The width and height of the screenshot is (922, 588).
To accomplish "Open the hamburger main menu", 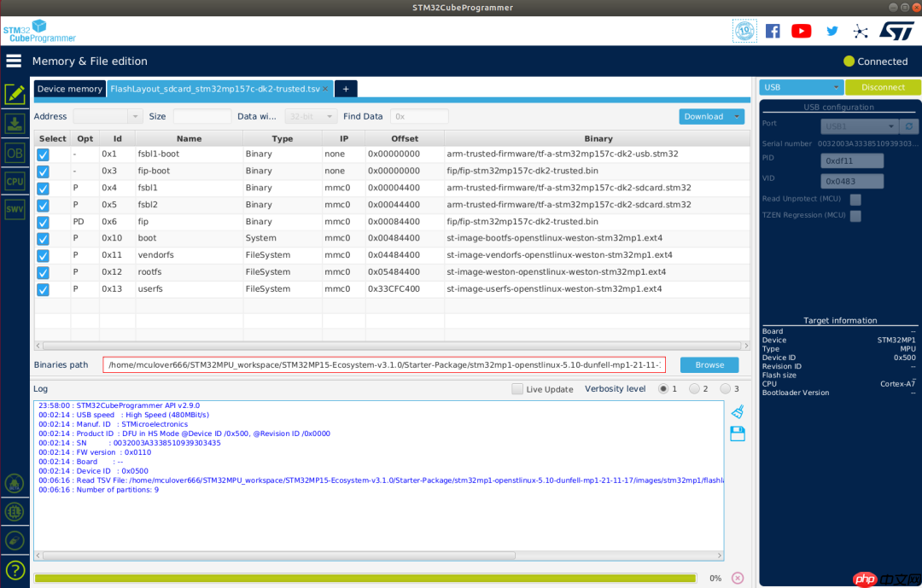I will click(x=14, y=61).
